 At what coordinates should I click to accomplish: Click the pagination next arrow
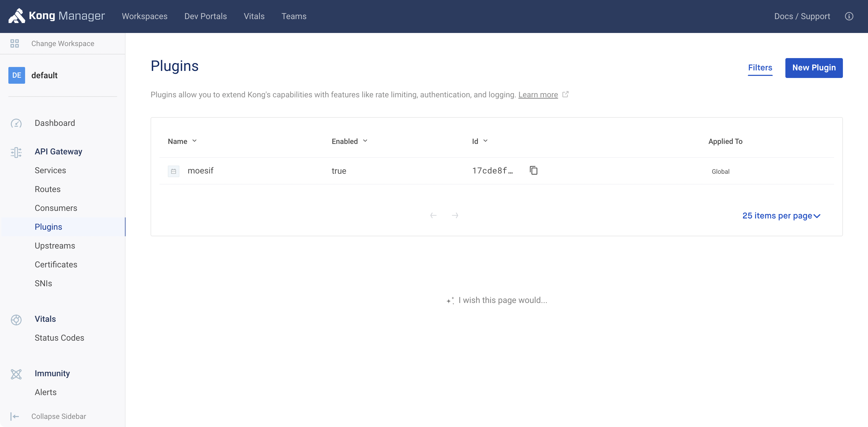[x=455, y=215]
